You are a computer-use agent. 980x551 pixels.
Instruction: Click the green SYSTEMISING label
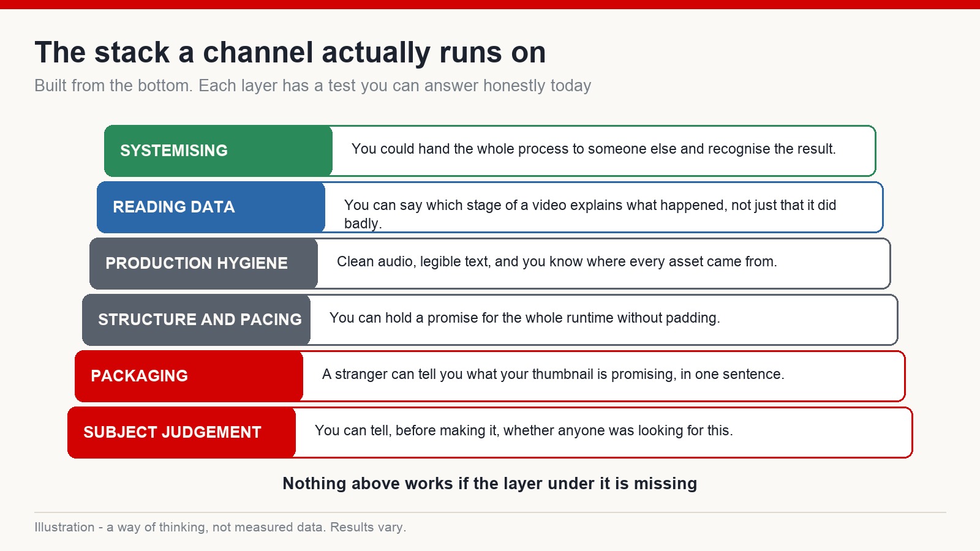coord(218,151)
